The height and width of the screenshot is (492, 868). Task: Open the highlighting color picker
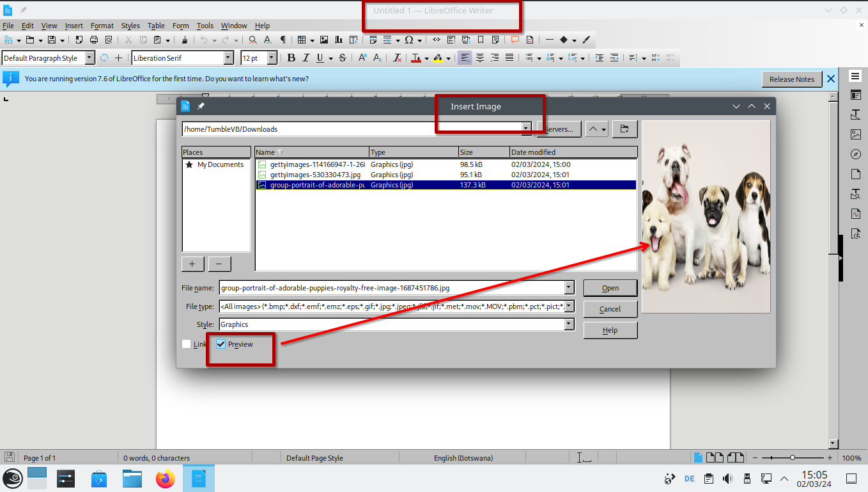(448, 58)
